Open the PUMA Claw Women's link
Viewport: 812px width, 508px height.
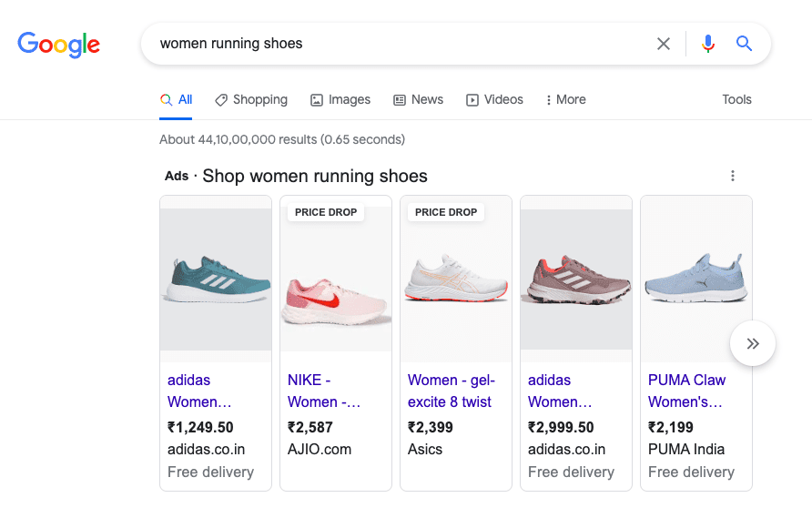coord(686,391)
